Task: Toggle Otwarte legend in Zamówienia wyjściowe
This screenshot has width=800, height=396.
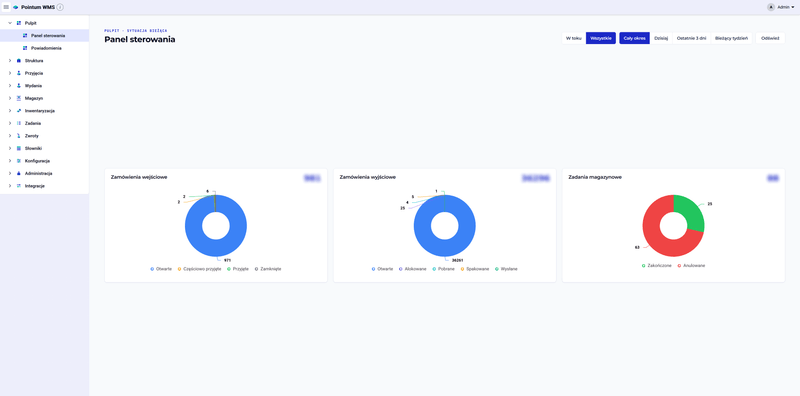Action: [x=383, y=269]
